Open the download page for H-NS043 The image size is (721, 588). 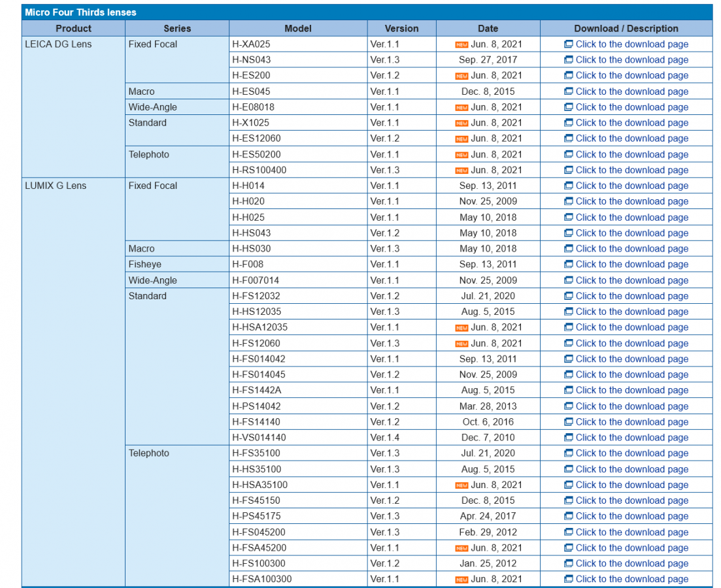(631, 60)
